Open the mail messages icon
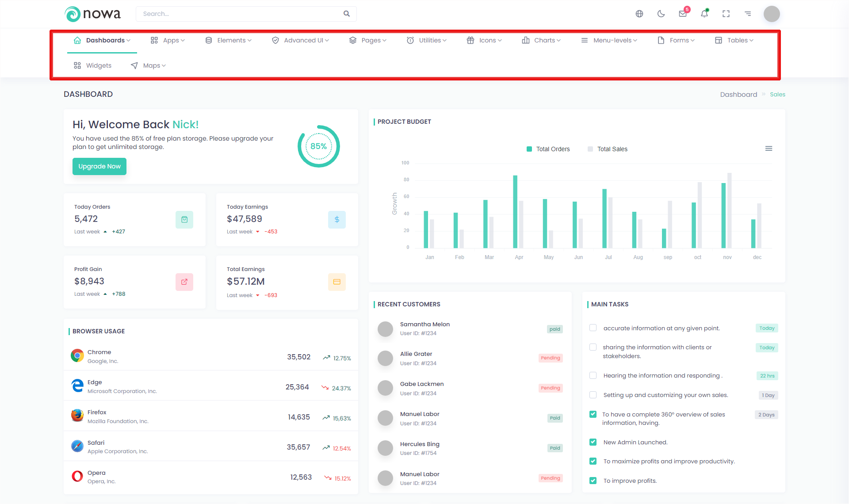Screen dimensions: 849x504 [x=683, y=14]
